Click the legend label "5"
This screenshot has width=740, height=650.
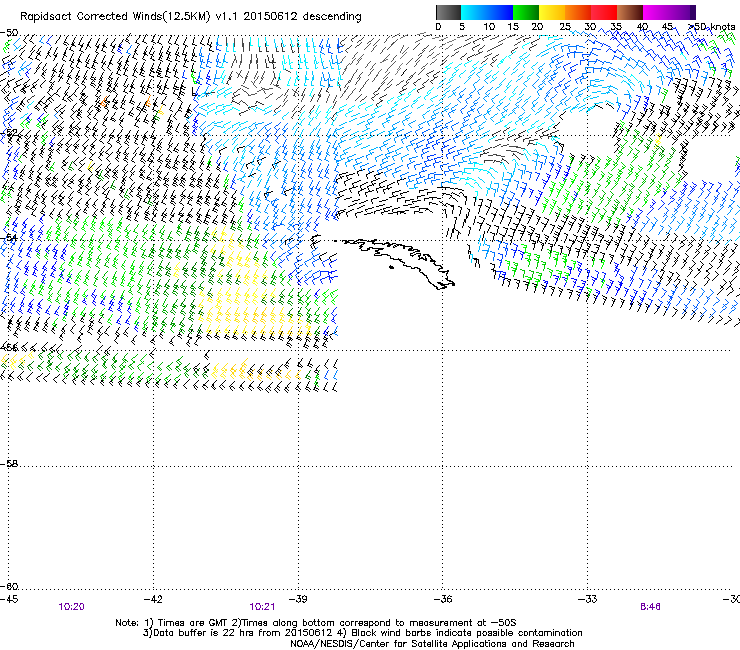462,27
